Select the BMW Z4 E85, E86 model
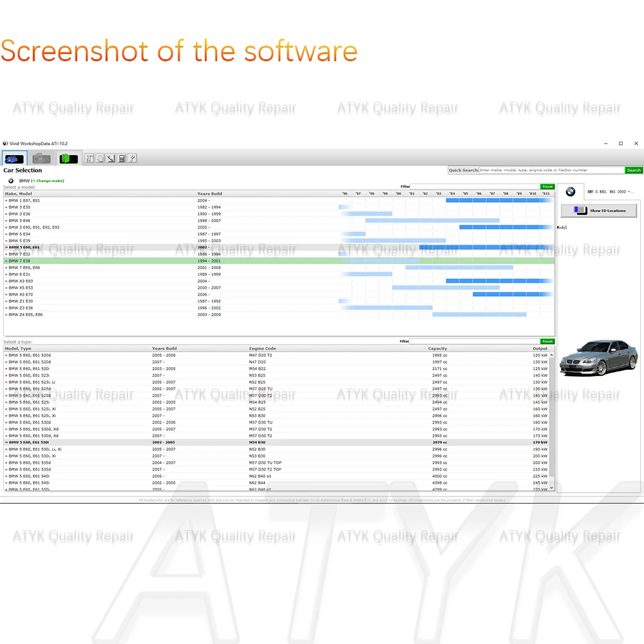Screen dimensions: 644x644 click(279, 315)
